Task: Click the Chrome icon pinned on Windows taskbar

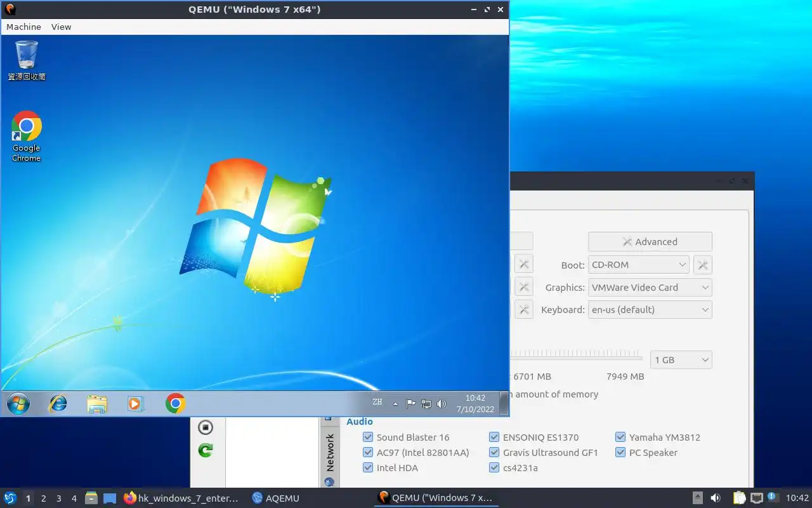Action: click(176, 403)
